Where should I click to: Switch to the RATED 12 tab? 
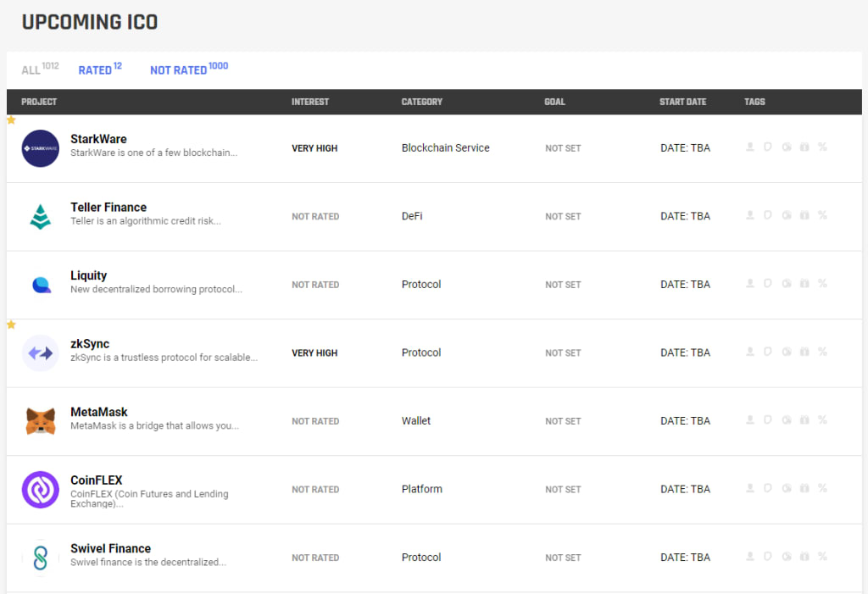100,69
